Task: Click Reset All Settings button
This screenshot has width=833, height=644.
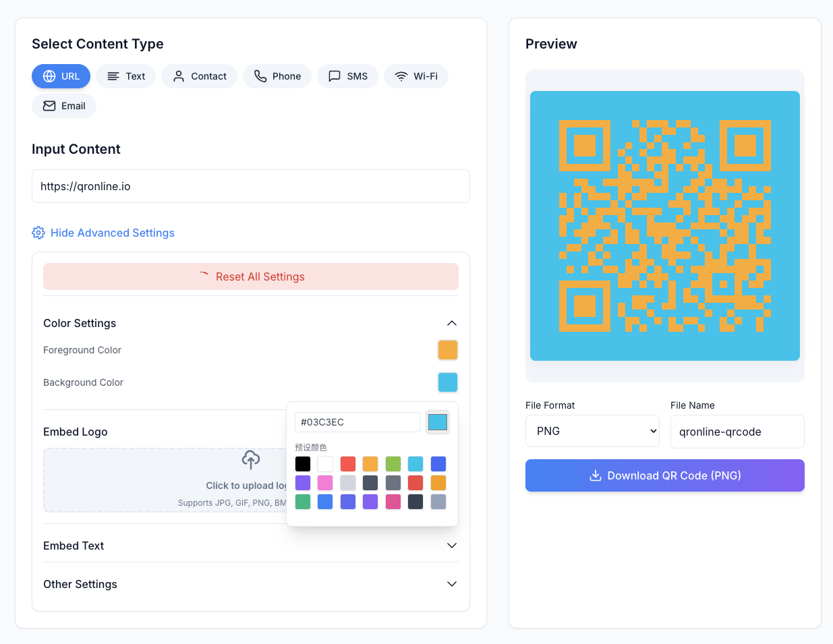Action: (251, 276)
